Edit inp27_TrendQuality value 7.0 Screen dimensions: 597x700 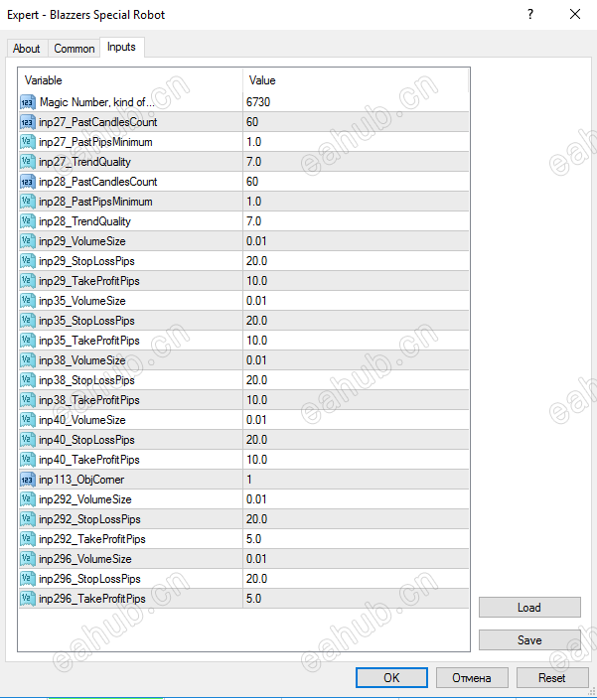[356, 162]
